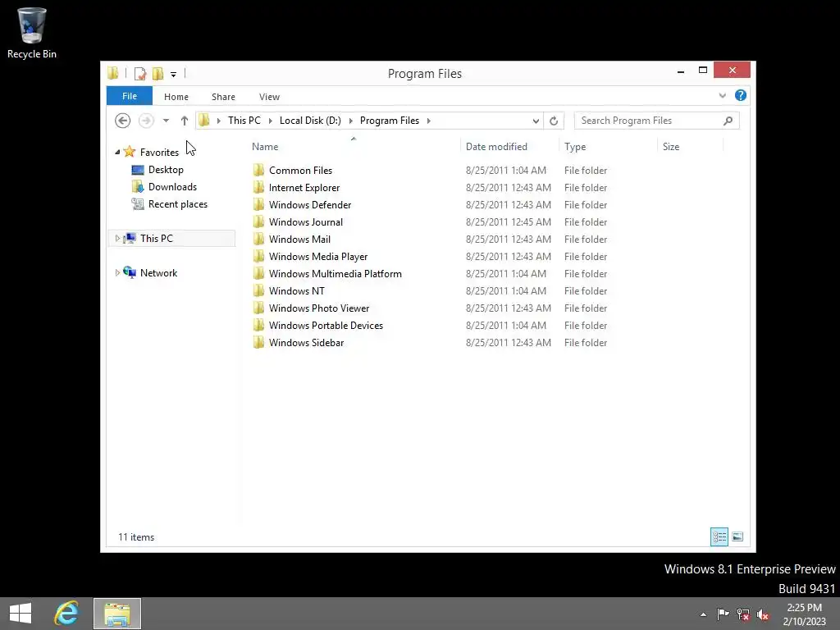Expand the chevron after Program Files breadcrumb

pyautogui.click(x=428, y=121)
